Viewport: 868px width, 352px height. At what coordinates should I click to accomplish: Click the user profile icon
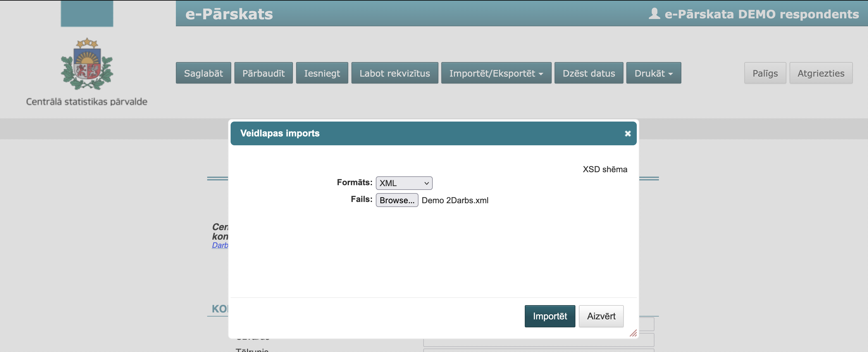pos(654,14)
